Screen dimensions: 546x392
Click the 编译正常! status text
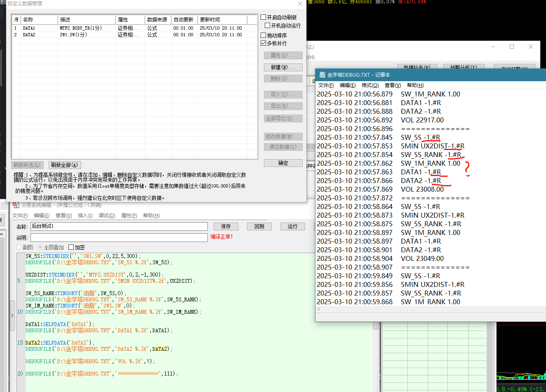pyautogui.click(x=222, y=237)
